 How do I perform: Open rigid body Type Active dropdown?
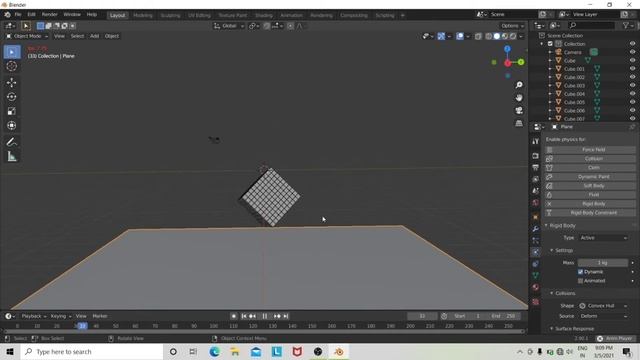pyautogui.click(x=603, y=238)
